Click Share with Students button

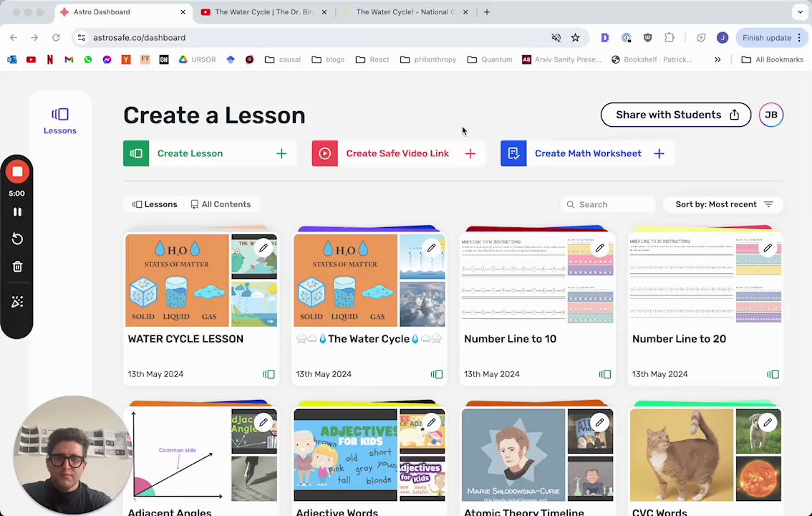[676, 115]
